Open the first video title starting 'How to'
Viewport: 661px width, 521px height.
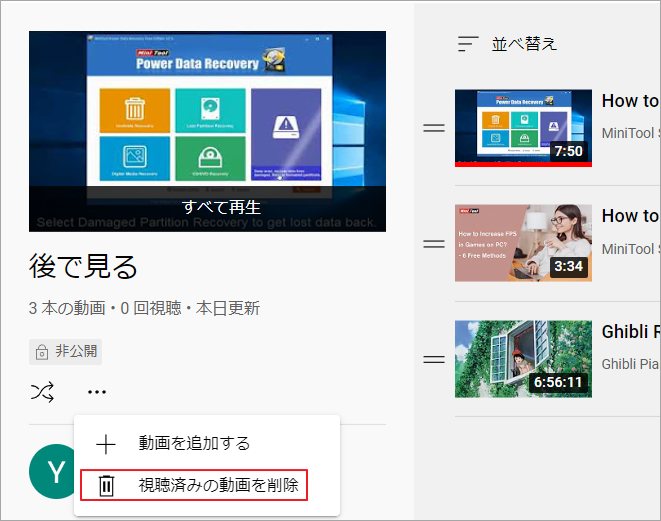point(631,101)
